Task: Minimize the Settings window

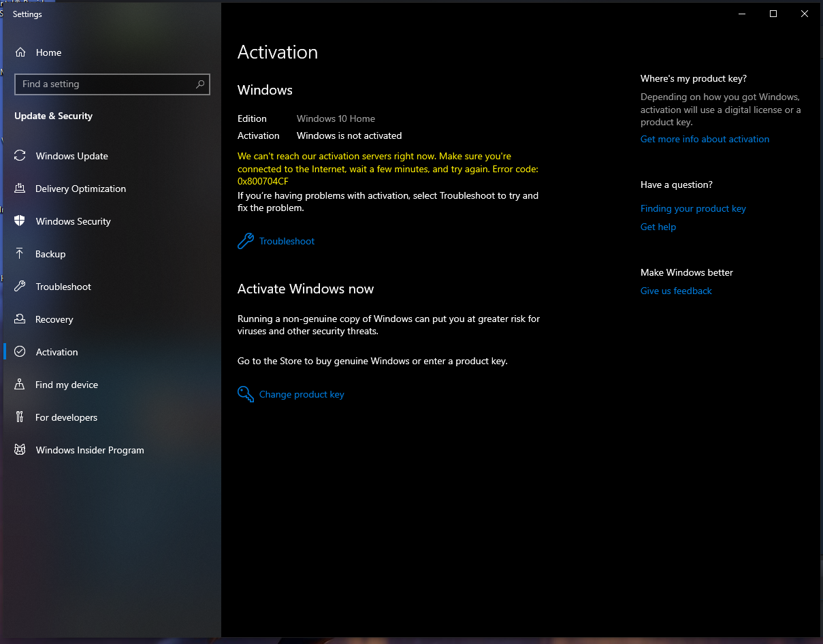Action: (742, 14)
